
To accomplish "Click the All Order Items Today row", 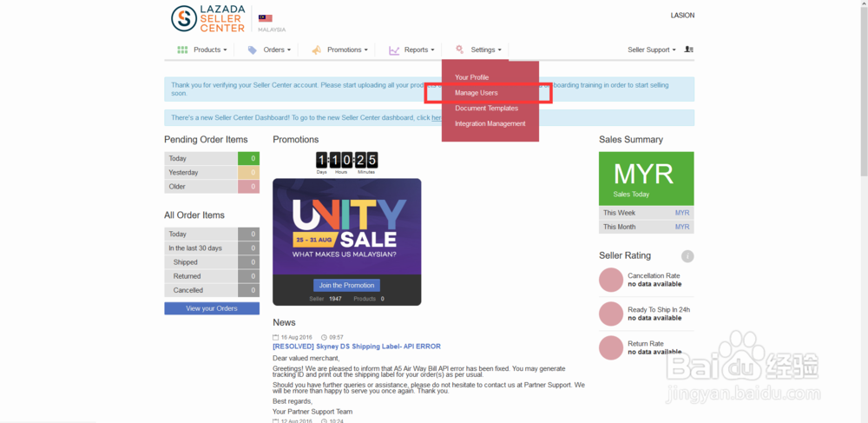I will tap(212, 235).
